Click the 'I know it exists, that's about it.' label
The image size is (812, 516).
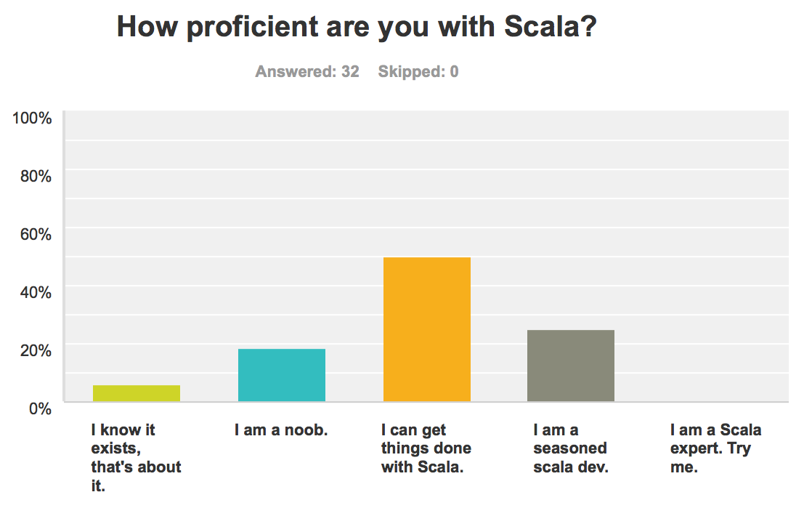136,458
